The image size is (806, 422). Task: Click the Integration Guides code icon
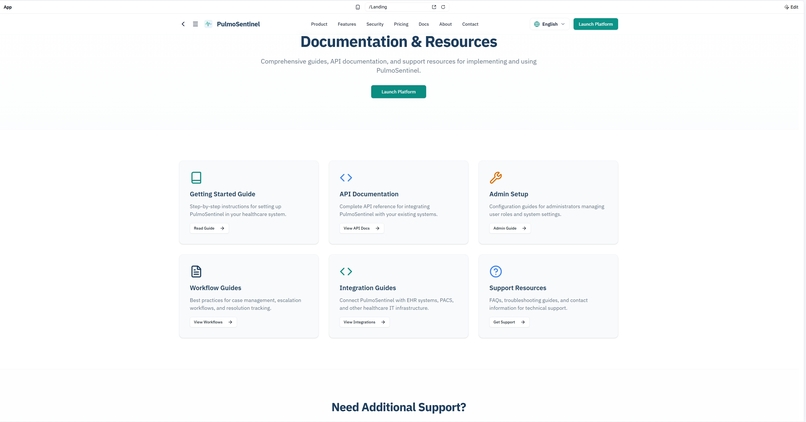click(346, 271)
